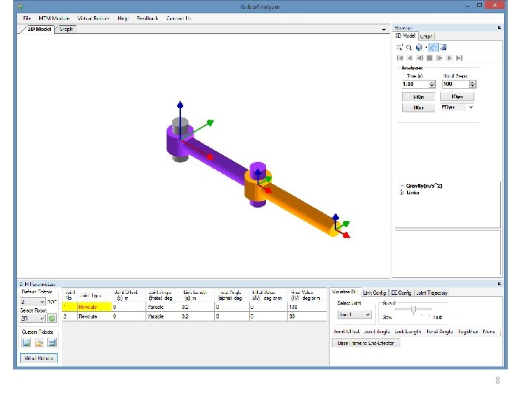Adjust the Time (s) spinner arrows

click(432, 84)
